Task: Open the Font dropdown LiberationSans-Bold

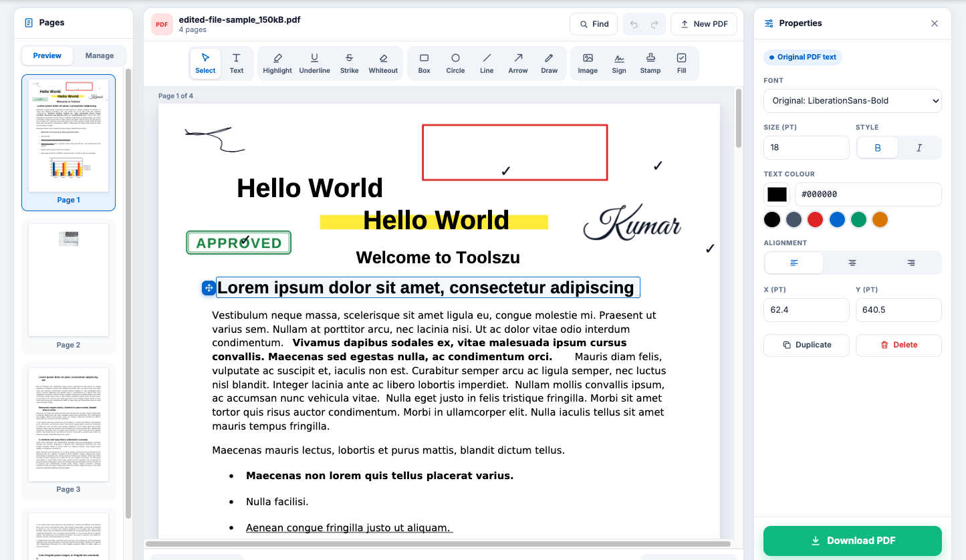Action: click(852, 101)
